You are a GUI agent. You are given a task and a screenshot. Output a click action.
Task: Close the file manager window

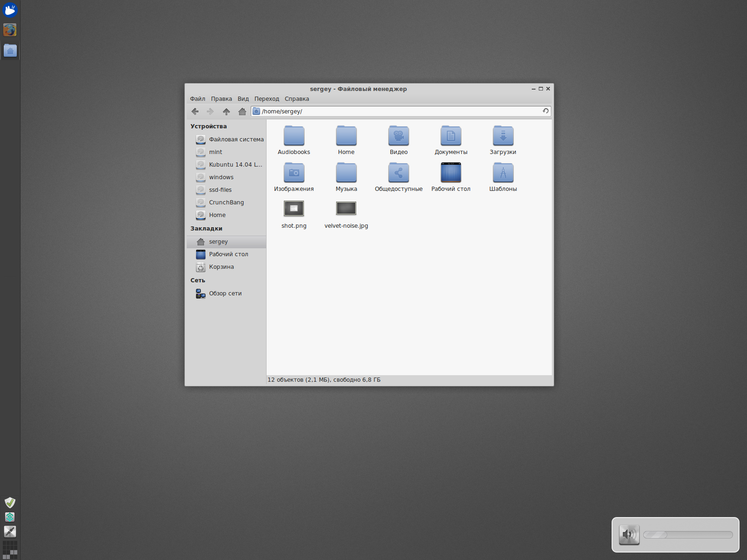pyautogui.click(x=548, y=89)
